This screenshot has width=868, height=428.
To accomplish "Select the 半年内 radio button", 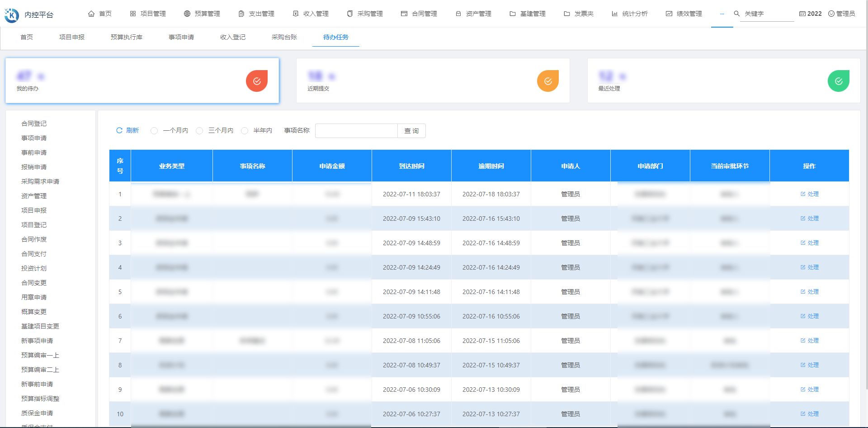I will coord(245,130).
